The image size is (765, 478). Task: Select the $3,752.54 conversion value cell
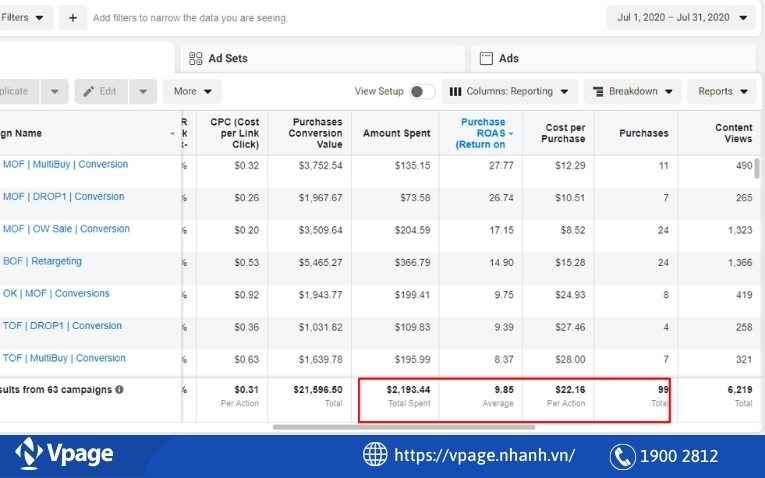click(320, 166)
